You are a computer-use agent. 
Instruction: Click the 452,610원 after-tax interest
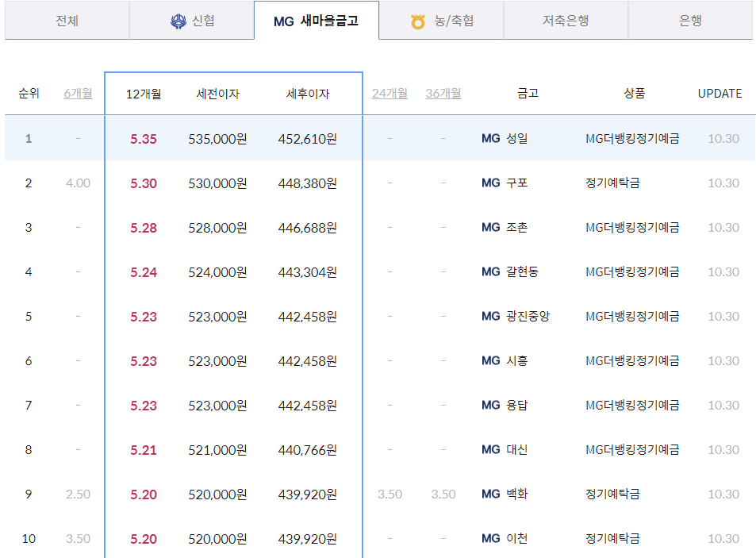click(x=308, y=139)
